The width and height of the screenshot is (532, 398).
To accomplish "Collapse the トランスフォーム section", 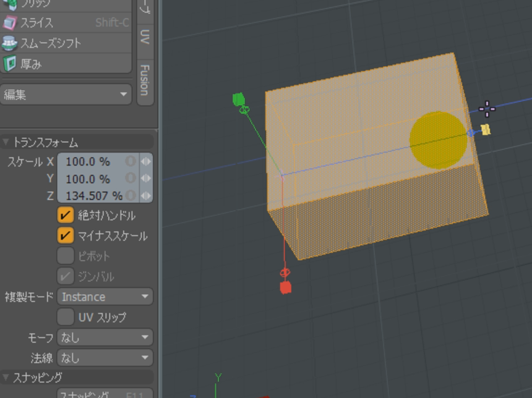I will (x=6, y=142).
